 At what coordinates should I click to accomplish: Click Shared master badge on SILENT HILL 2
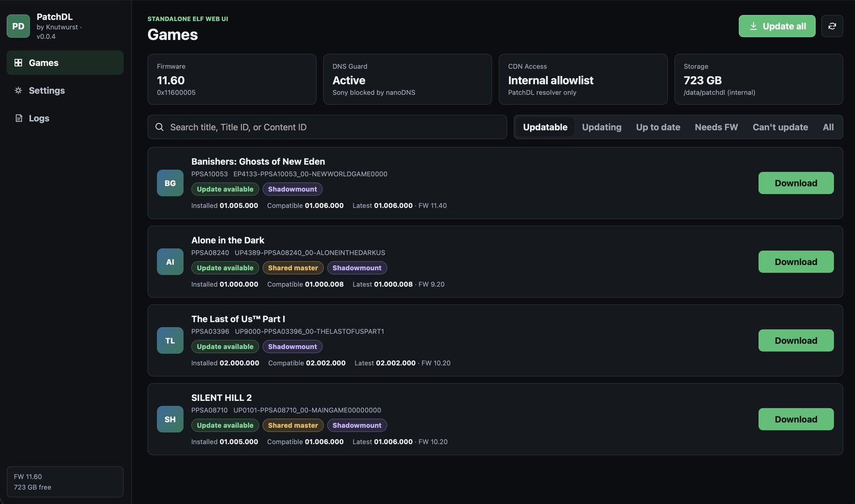pyautogui.click(x=293, y=425)
